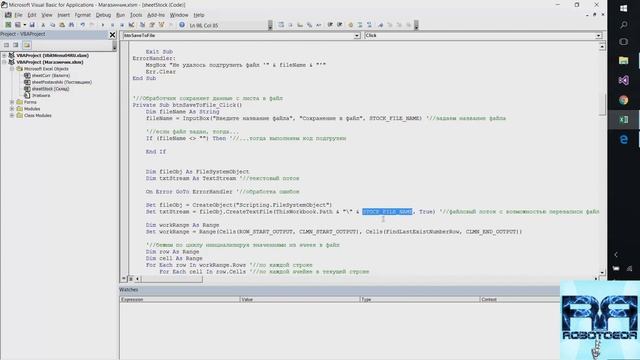Click the highlighted STOCK_FILE_NAME text in code

tap(387, 211)
